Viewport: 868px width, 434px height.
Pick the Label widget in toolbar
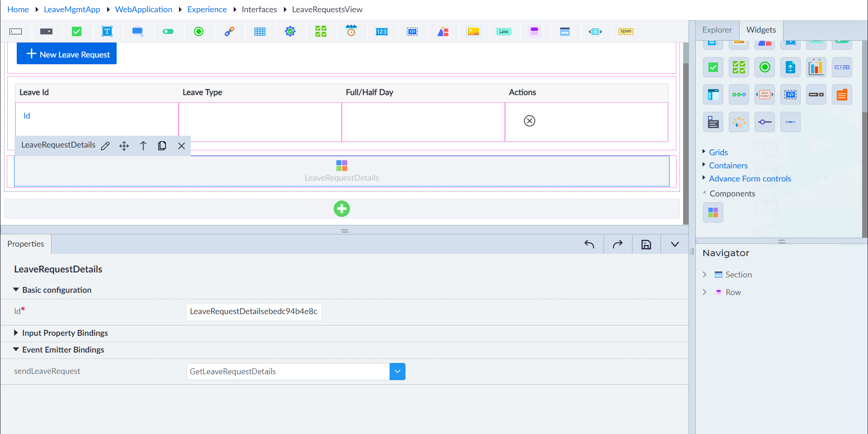(x=504, y=31)
